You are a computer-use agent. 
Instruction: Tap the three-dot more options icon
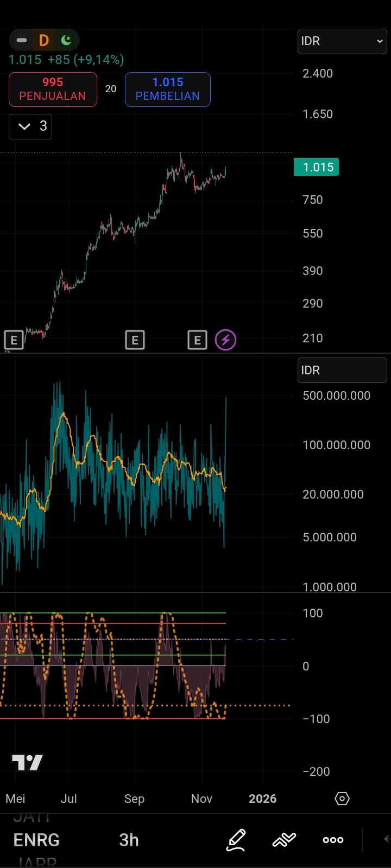pyautogui.click(x=333, y=840)
